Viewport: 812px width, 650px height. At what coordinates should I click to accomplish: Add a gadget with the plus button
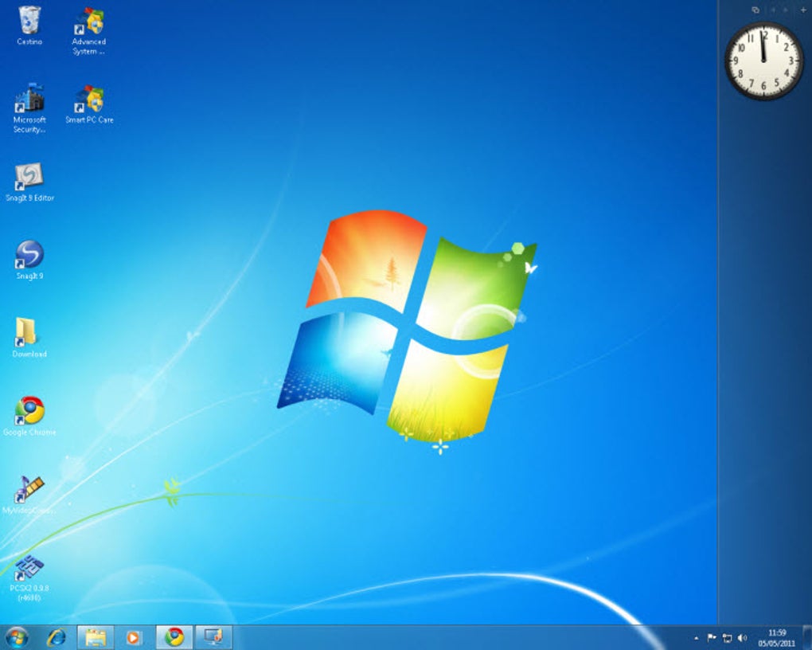[x=803, y=10]
